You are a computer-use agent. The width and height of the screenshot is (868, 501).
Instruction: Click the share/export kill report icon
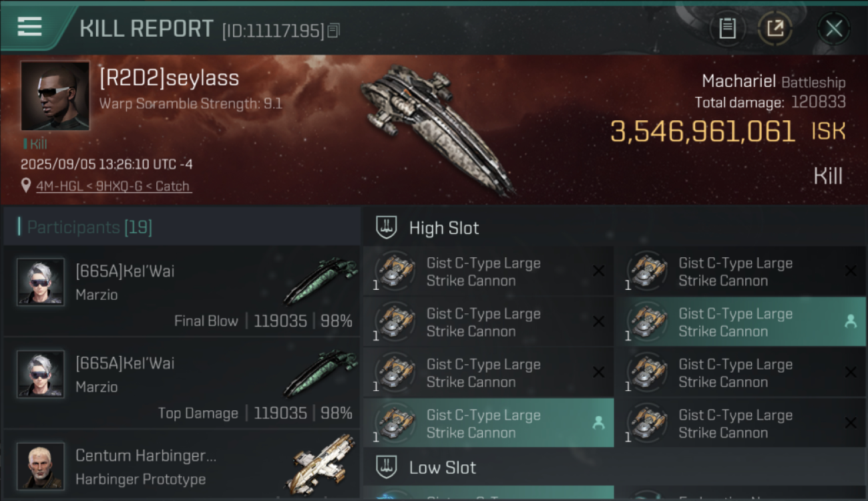pyautogui.click(x=775, y=29)
